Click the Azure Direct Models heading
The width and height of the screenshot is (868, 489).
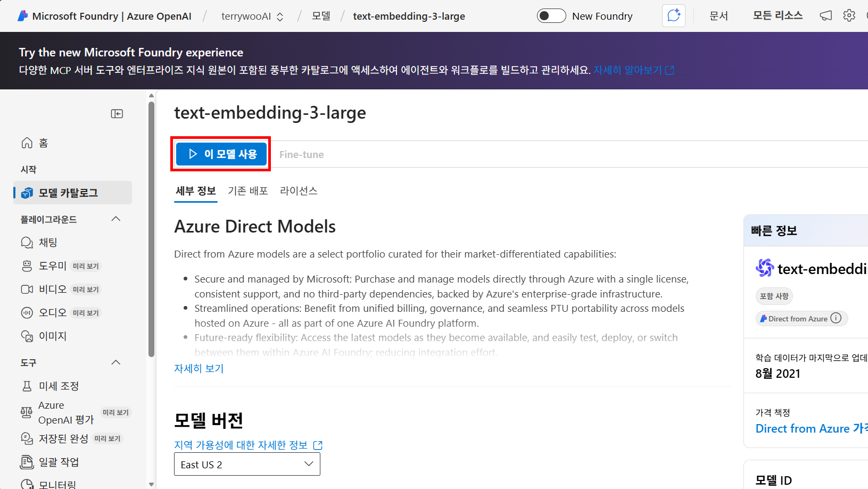255,227
